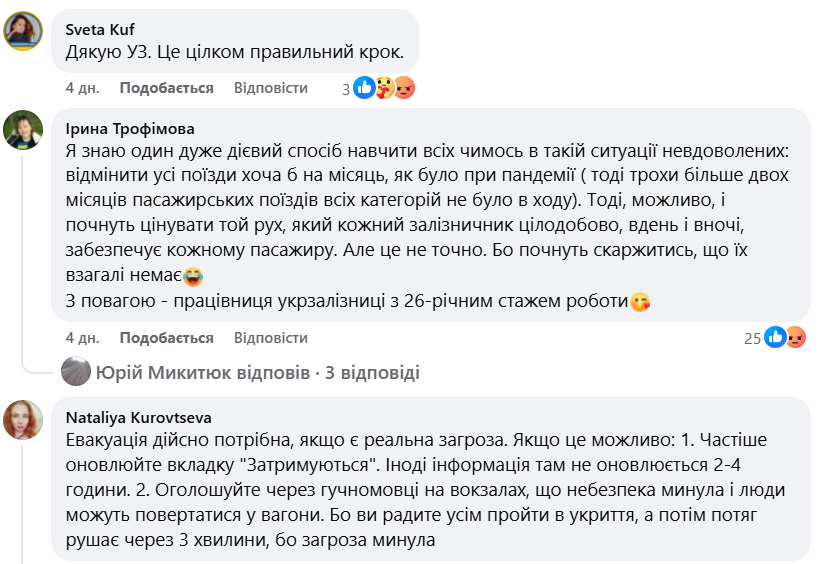Click Ірина Трофімова's profile avatar
837x564 pixels.
(23, 130)
